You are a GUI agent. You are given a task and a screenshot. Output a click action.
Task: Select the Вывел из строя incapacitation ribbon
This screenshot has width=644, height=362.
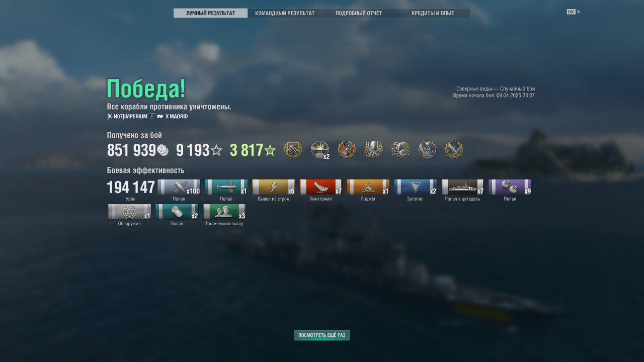(x=274, y=187)
